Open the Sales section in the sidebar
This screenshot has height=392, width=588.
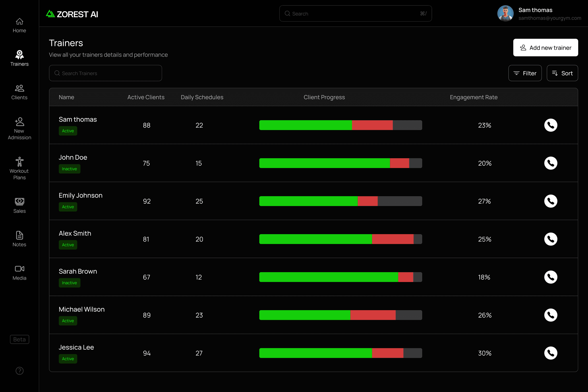click(x=19, y=206)
